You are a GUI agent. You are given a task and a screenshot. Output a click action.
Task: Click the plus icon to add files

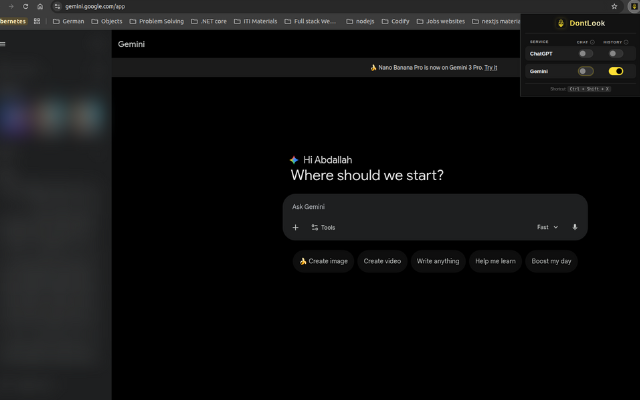click(295, 227)
